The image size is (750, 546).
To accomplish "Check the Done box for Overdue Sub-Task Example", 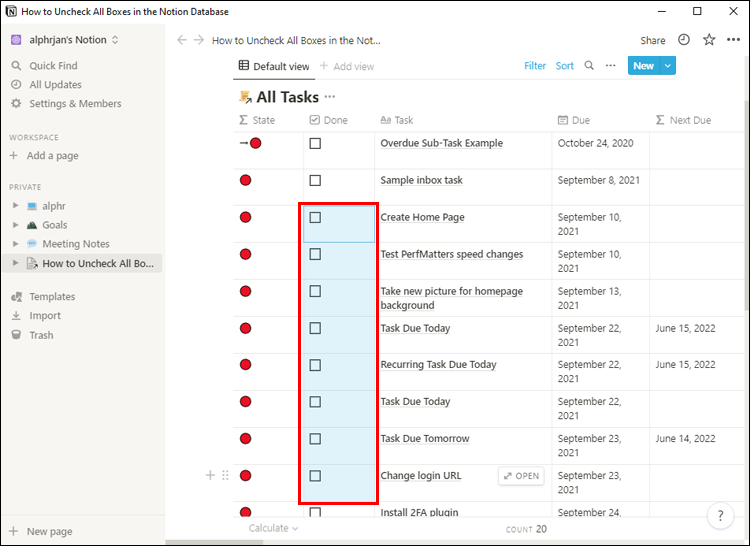I will pyautogui.click(x=315, y=144).
